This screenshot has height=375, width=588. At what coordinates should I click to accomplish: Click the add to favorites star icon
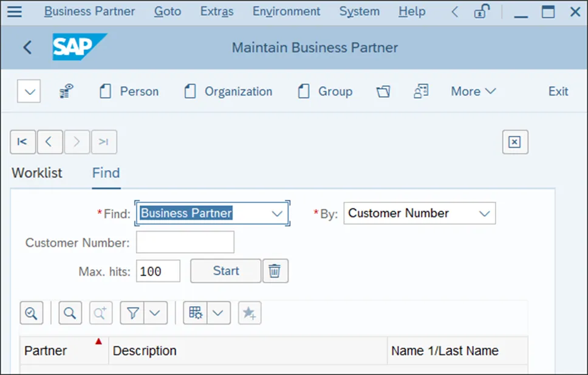click(250, 312)
